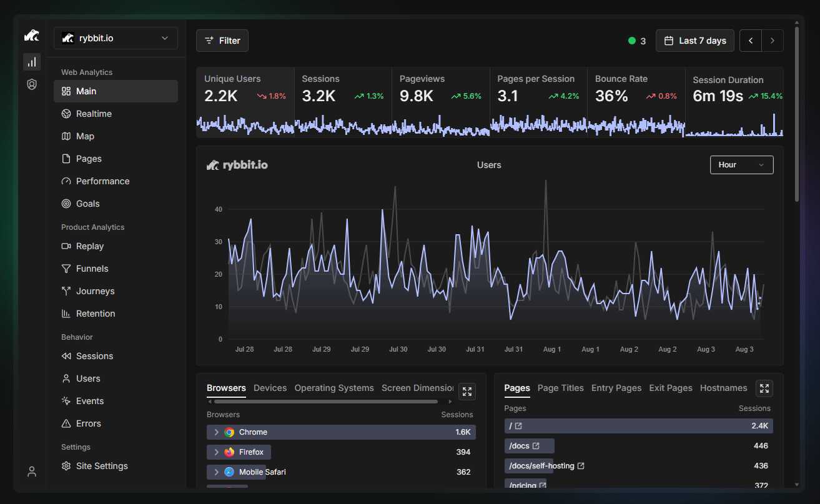The height and width of the screenshot is (504, 820).
Task: Switch to the Entry Pages tab
Action: click(x=616, y=388)
